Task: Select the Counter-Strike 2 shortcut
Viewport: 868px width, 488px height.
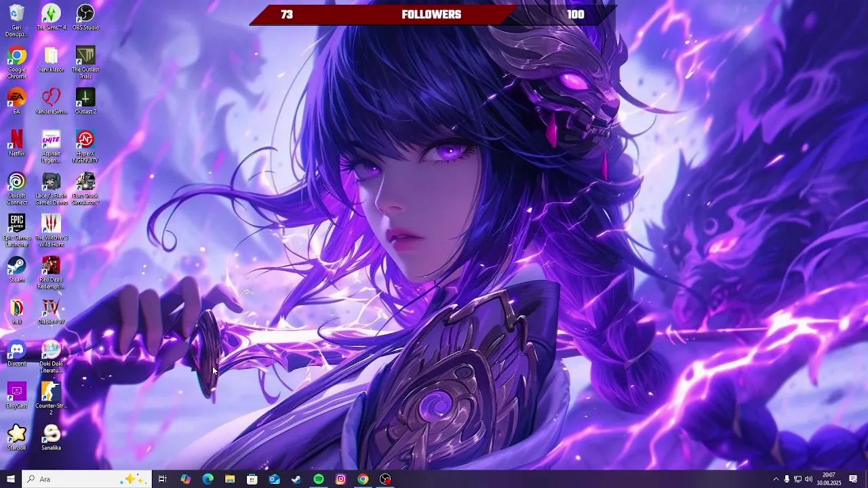Action: [51, 399]
